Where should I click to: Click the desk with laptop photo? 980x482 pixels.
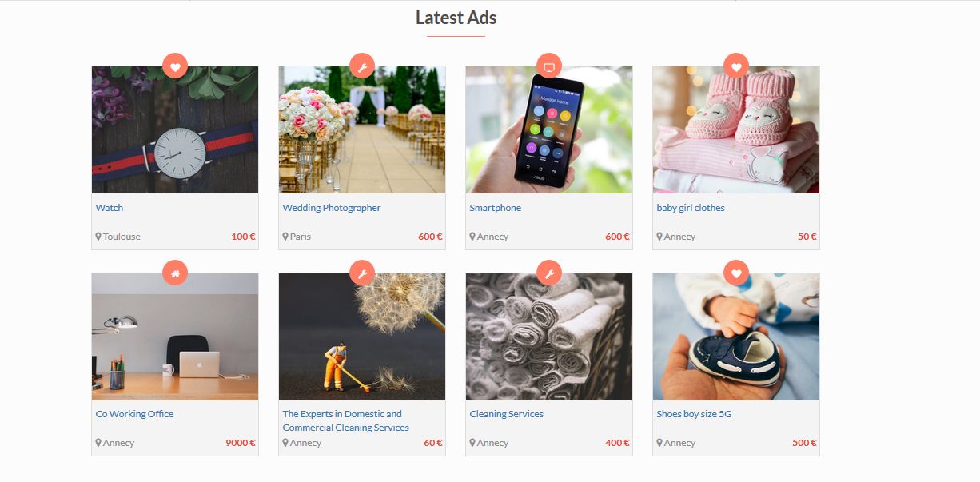pyautogui.click(x=175, y=337)
